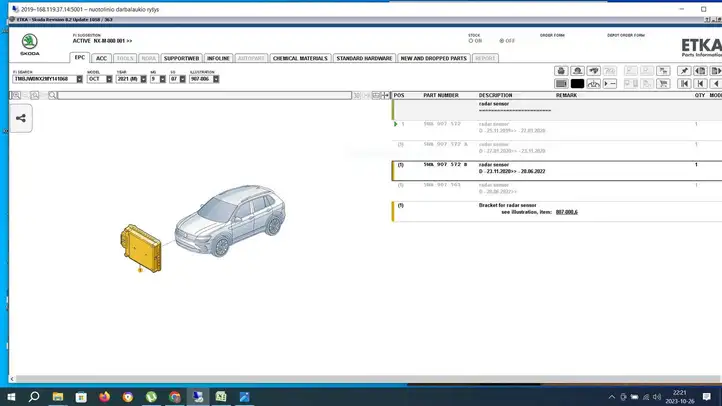Image resolution: width=722 pixels, height=406 pixels.
Task: Open Firefox from the taskbar
Action: [x=105, y=397]
